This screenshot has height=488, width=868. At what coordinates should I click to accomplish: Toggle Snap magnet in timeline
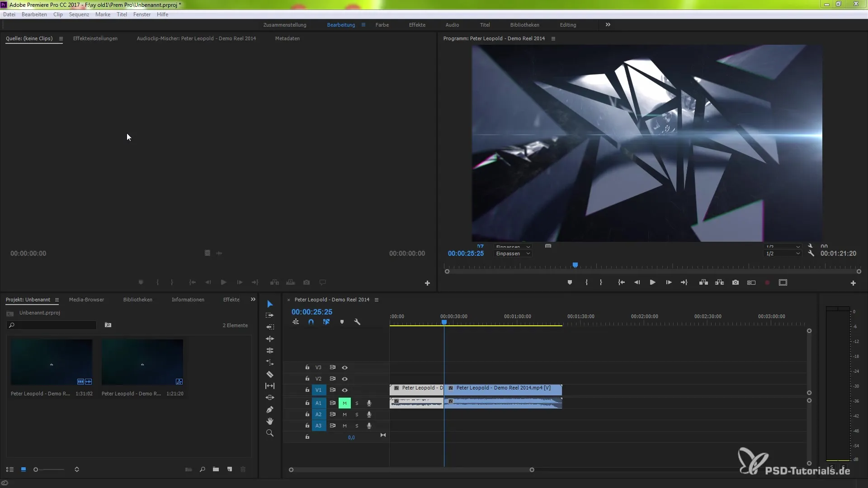pyautogui.click(x=311, y=322)
